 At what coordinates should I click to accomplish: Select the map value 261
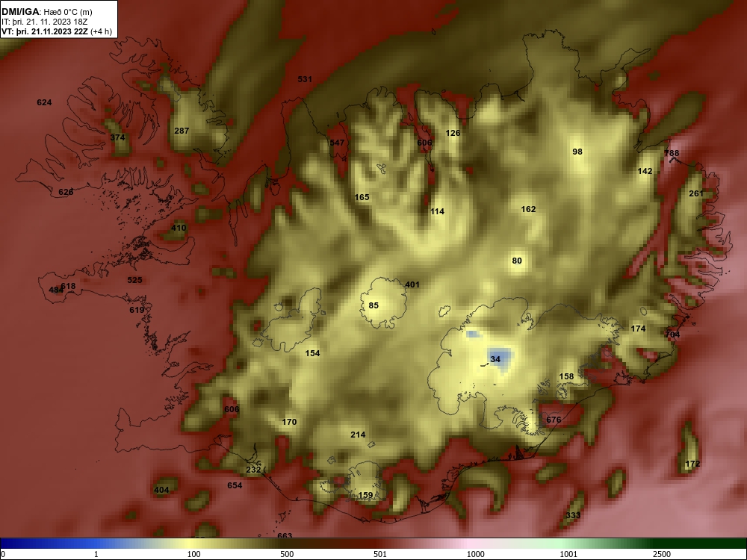pos(696,193)
